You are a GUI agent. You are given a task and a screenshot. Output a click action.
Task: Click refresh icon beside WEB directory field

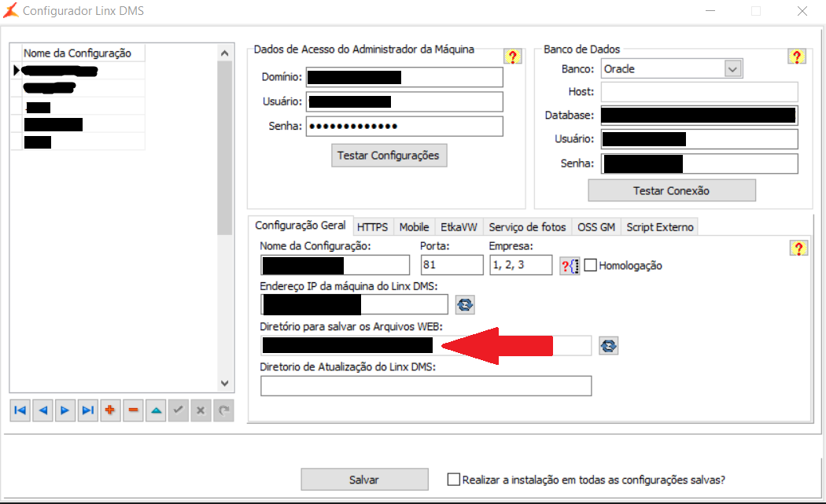coord(608,345)
